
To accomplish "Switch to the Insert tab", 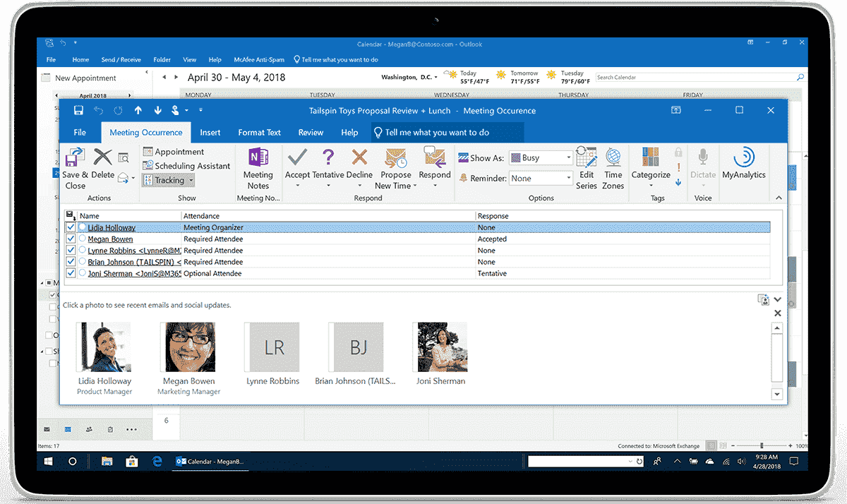I will coord(210,133).
